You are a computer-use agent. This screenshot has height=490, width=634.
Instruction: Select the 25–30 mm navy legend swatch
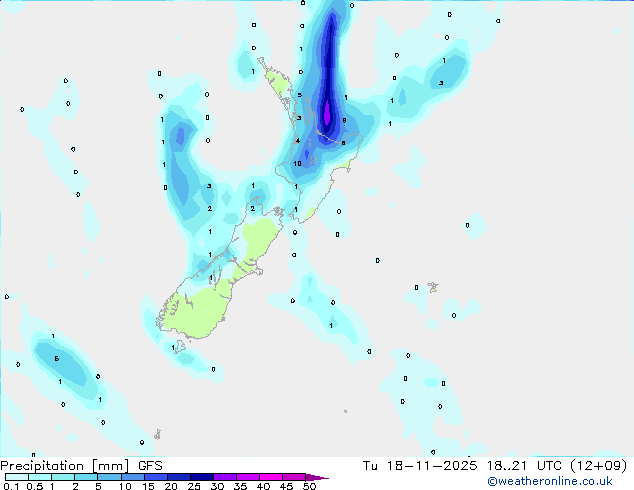pos(202,477)
